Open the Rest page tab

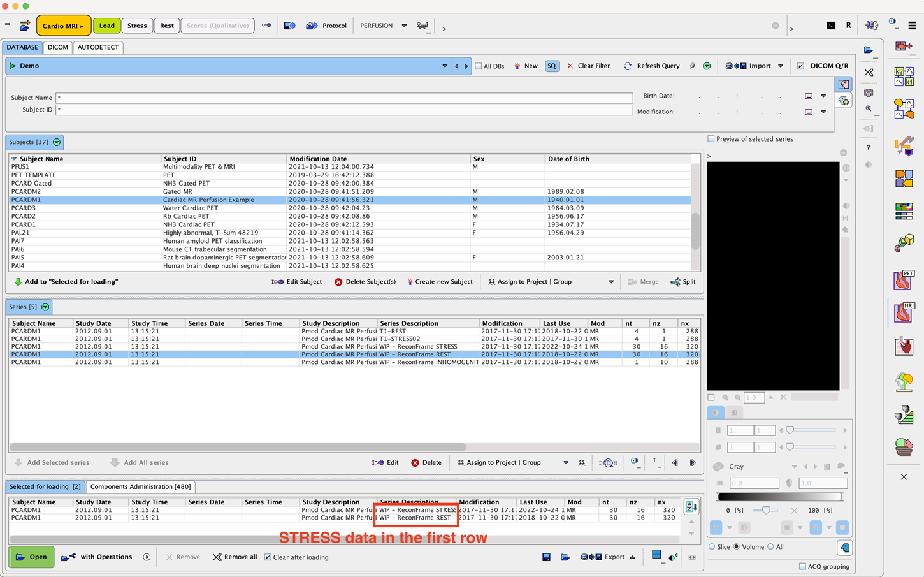pos(167,26)
